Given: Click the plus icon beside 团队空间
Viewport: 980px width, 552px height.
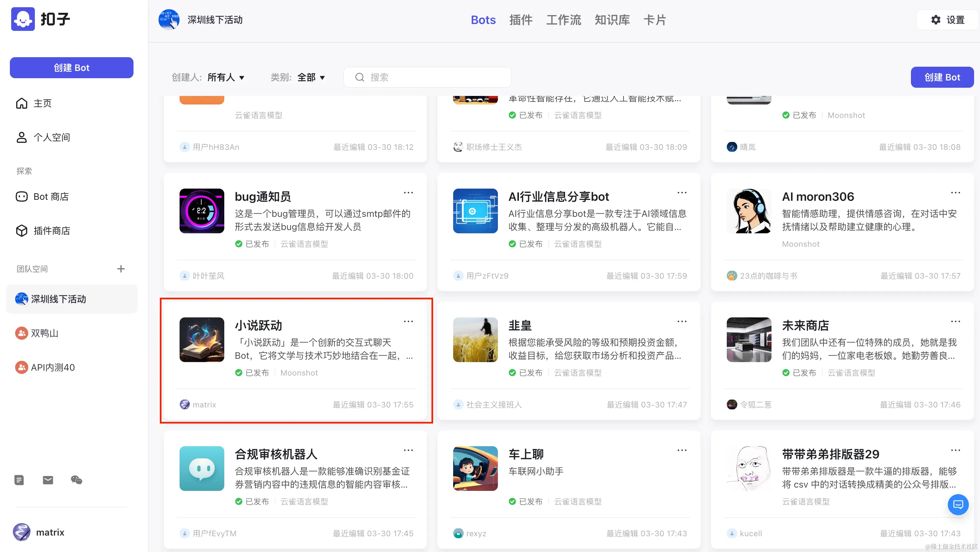Looking at the screenshot, I should click(121, 269).
